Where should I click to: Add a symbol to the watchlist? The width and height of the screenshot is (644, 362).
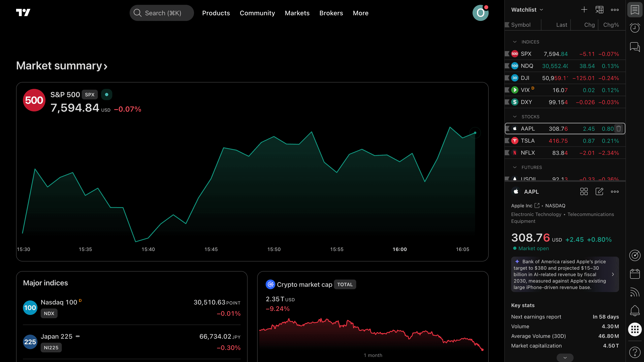point(584,10)
